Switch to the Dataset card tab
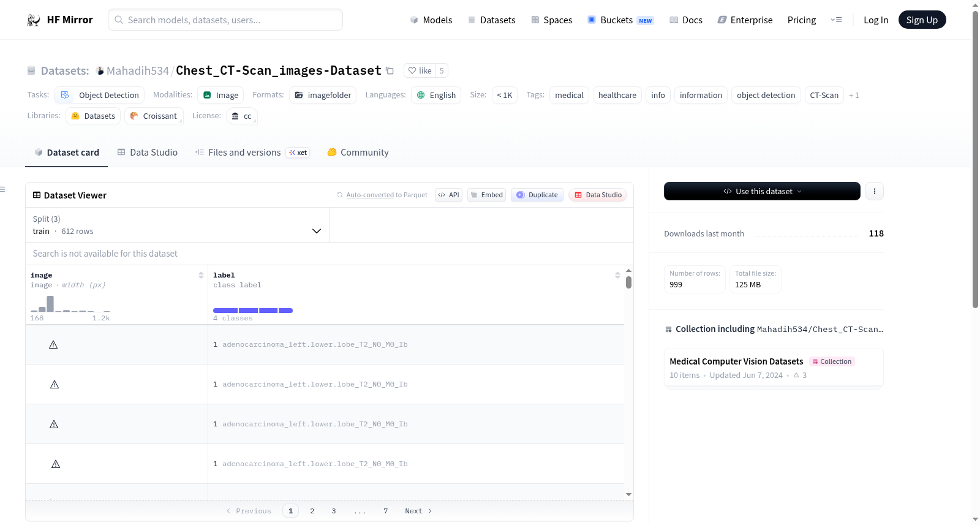Viewport: 980px width, 525px height. tap(67, 153)
